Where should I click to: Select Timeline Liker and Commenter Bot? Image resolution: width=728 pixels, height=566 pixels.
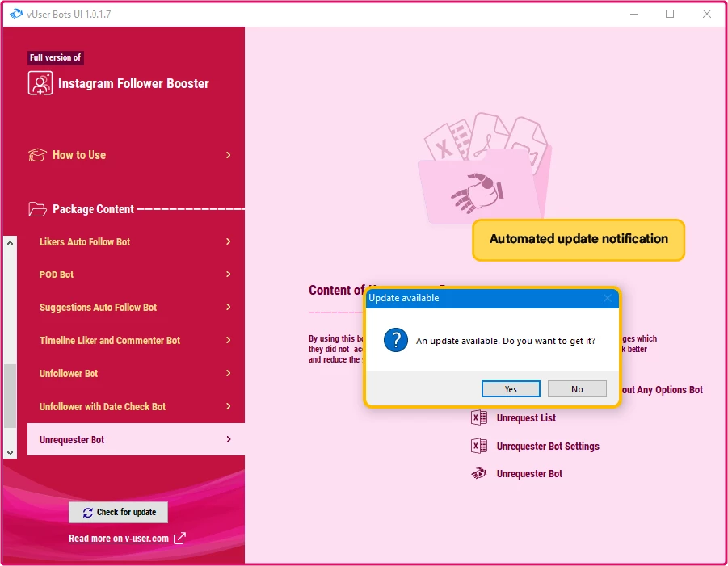tap(136, 340)
